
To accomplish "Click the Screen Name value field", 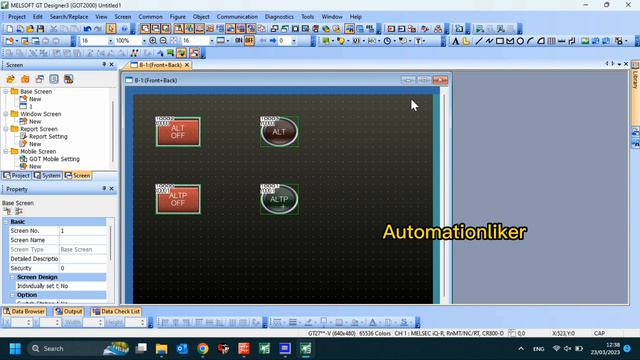I will pyautogui.click(x=83, y=240).
